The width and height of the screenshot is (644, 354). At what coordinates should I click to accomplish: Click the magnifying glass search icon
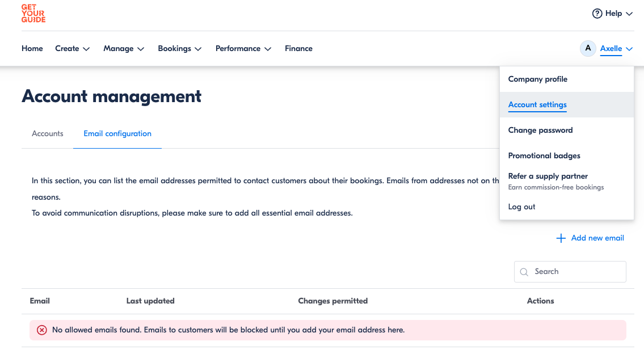[x=524, y=272]
